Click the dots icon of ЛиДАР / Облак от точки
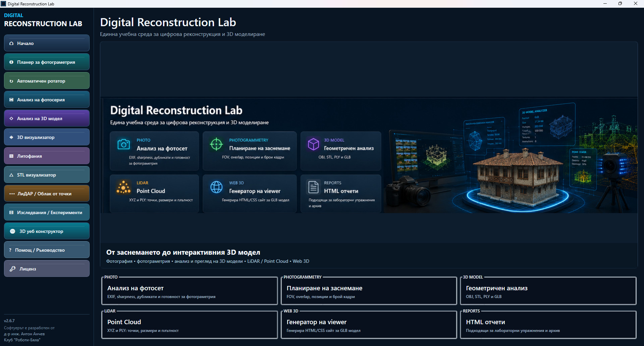The image size is (644, 346). [x=12, y=194]
